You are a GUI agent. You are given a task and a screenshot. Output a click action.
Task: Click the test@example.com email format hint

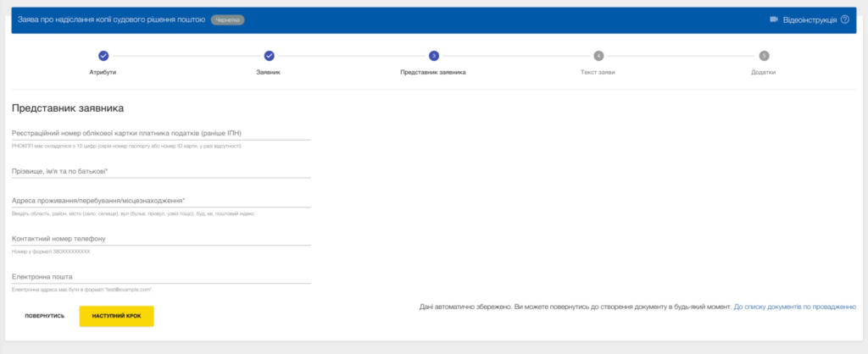[x=81, y=290]
